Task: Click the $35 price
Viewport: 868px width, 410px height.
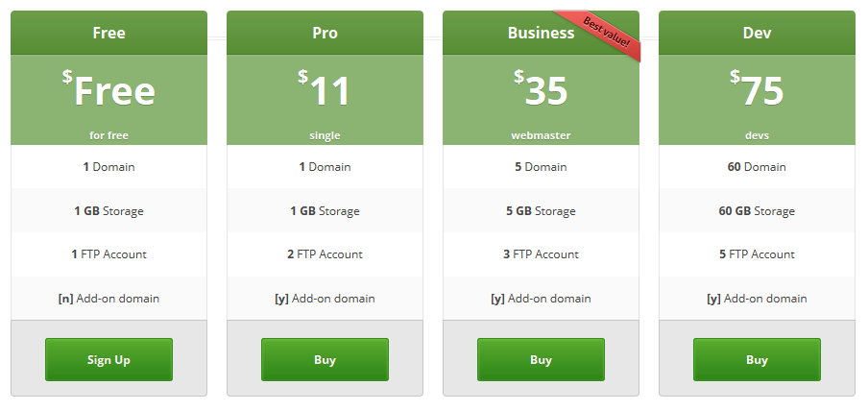Action: coord(541,89)
